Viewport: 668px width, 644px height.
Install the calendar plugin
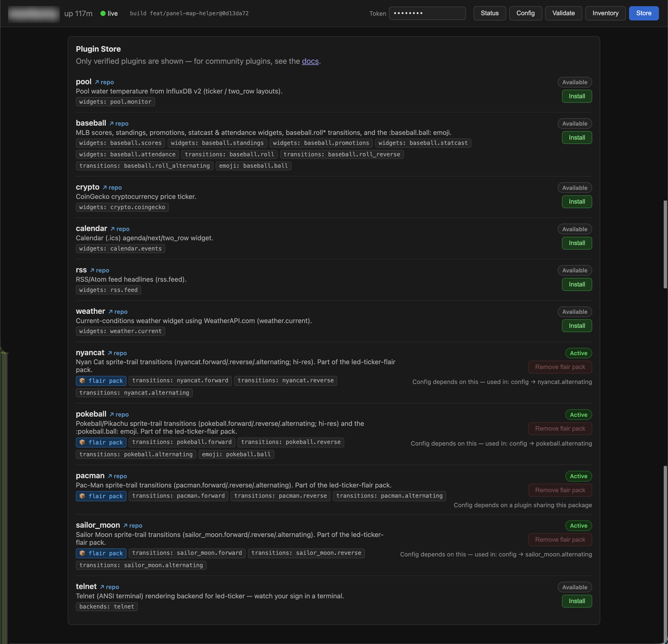(577, 243)
